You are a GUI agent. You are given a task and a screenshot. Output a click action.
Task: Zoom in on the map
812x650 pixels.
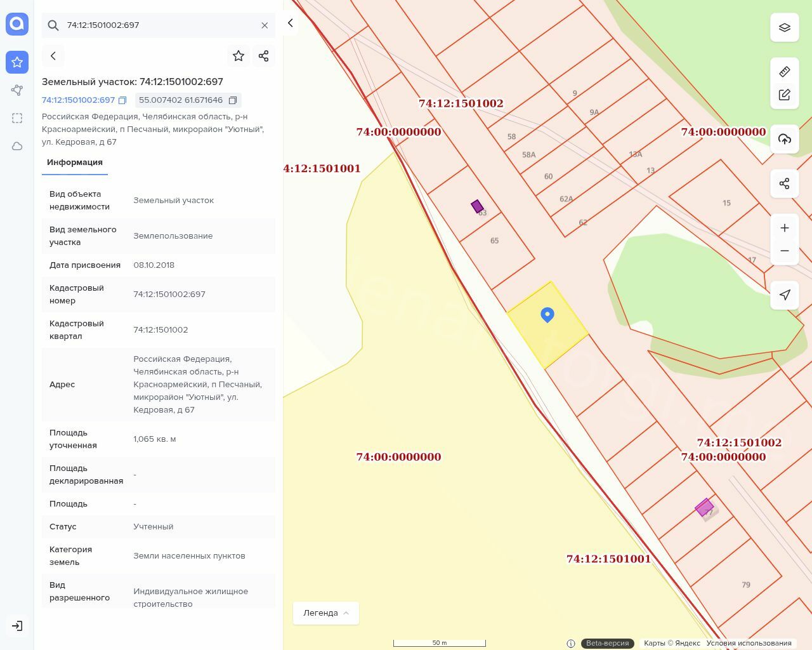(785, 228)
